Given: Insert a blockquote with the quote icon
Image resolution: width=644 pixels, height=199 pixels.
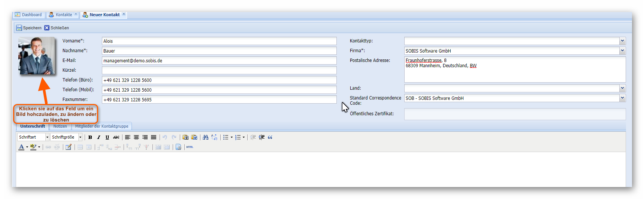Looking at the screenshot, I should coord(270,137).
